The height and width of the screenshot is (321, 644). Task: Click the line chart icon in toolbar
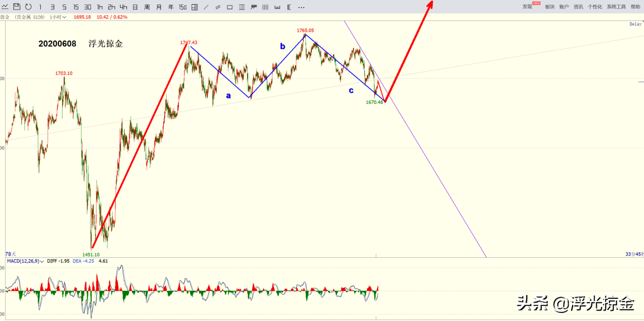coord(5,7)
